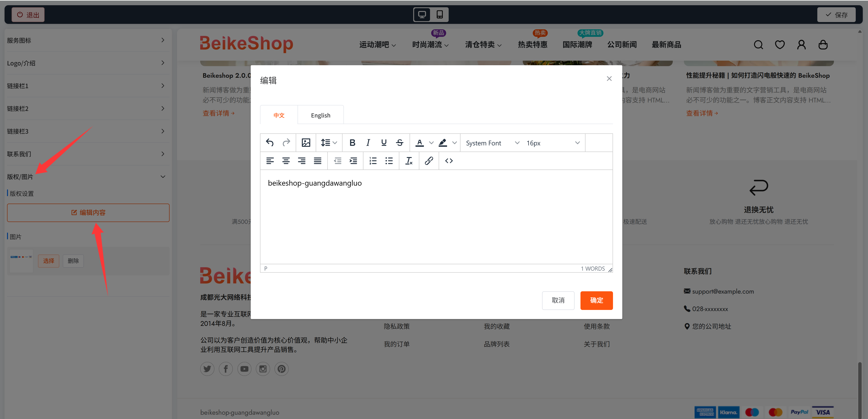The image size is (868, 419).
Task: Select the 中文 tab
Action: coord(279,115)
